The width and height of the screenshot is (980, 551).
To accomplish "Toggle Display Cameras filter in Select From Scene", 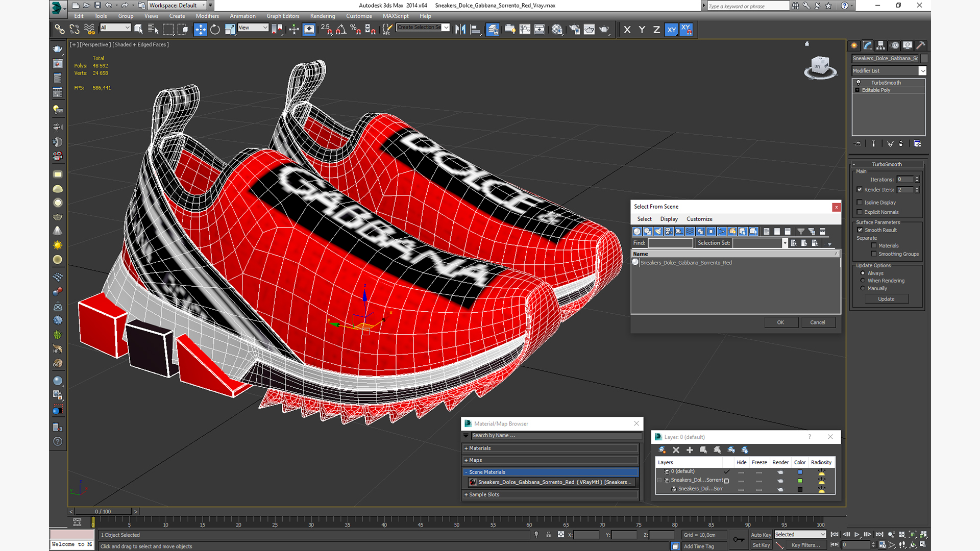I will [x=669, y=232].
